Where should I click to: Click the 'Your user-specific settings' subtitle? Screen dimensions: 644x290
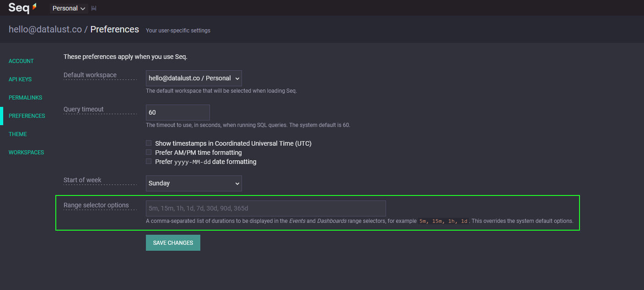click(178, 31)
